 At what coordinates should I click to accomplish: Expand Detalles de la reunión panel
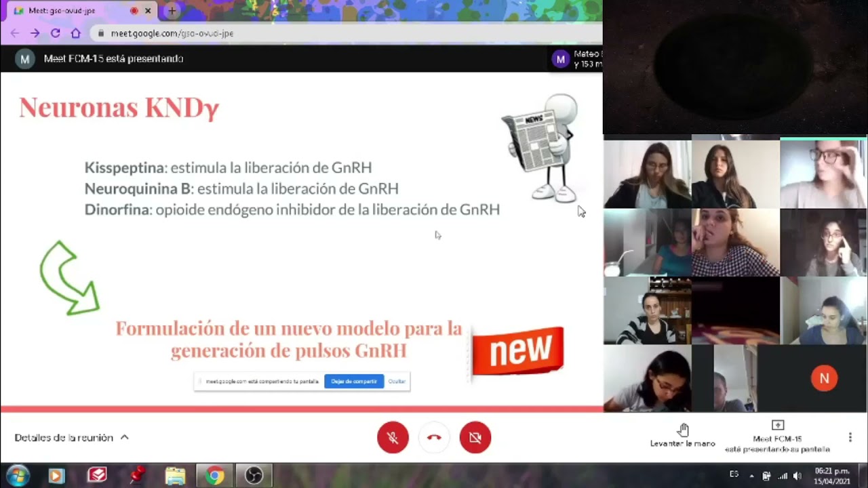(x=71, y=438)
